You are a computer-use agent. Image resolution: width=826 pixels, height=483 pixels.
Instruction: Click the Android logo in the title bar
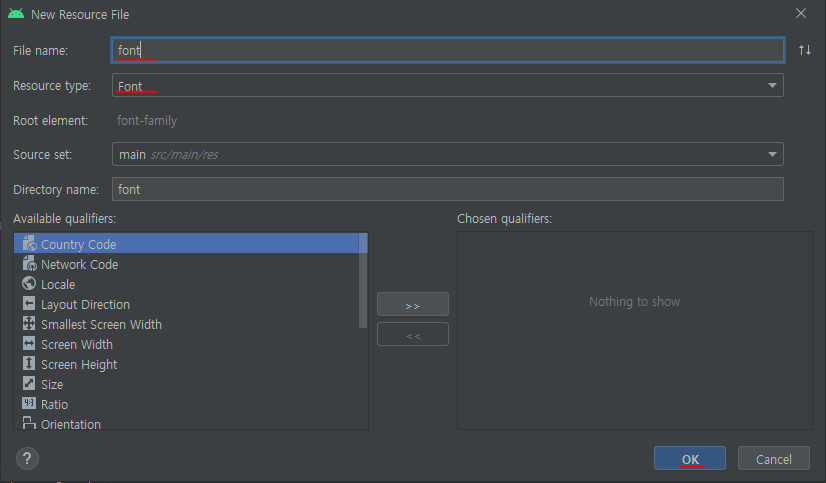pyautogui.click(x=16, y=14)
